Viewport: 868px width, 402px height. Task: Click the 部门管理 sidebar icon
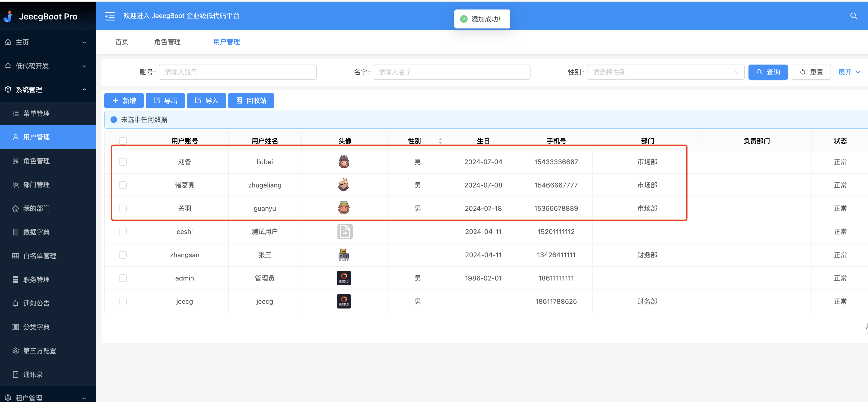click(x=15, y=184)
